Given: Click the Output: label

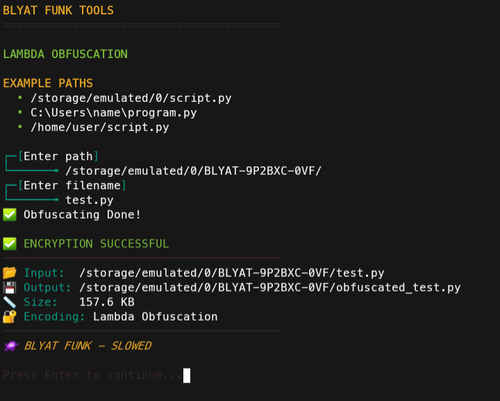Looking at the screenshot, I should (47, 288).
